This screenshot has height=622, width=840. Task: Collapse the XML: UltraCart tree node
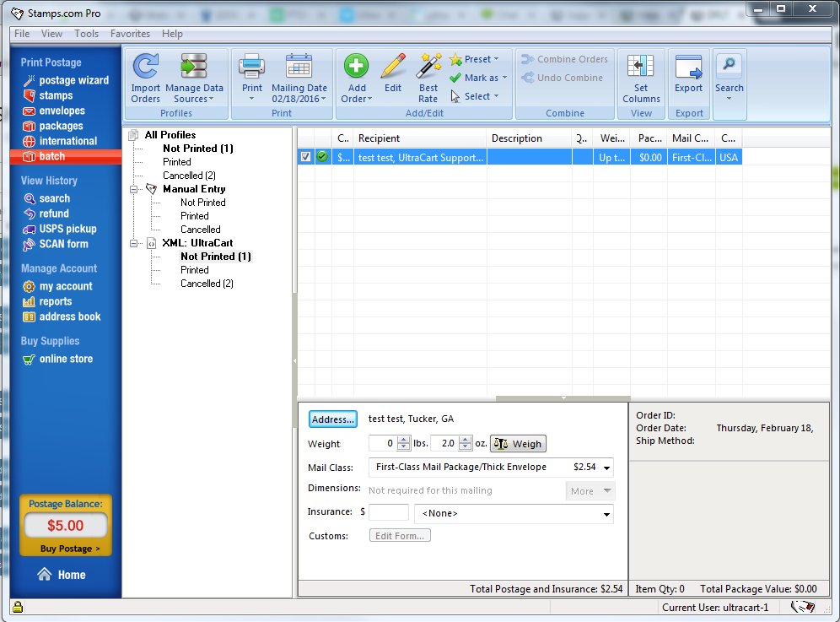click(133, 243)
